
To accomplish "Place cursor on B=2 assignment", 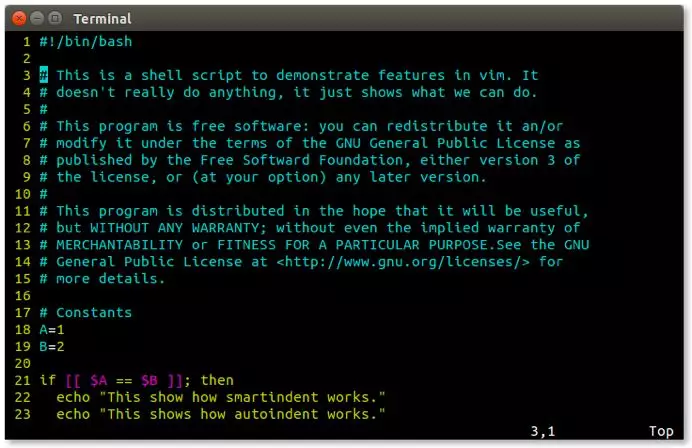I will coord(52,346).
